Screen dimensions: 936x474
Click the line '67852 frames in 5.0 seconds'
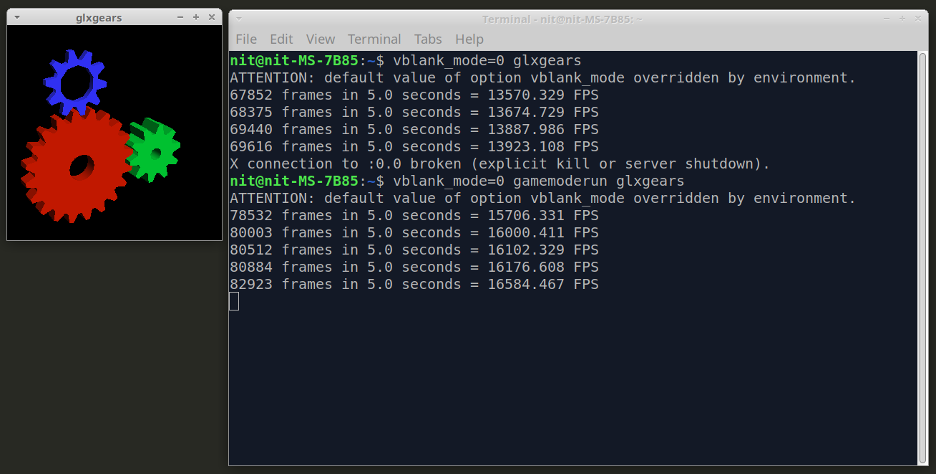point(414,95)
